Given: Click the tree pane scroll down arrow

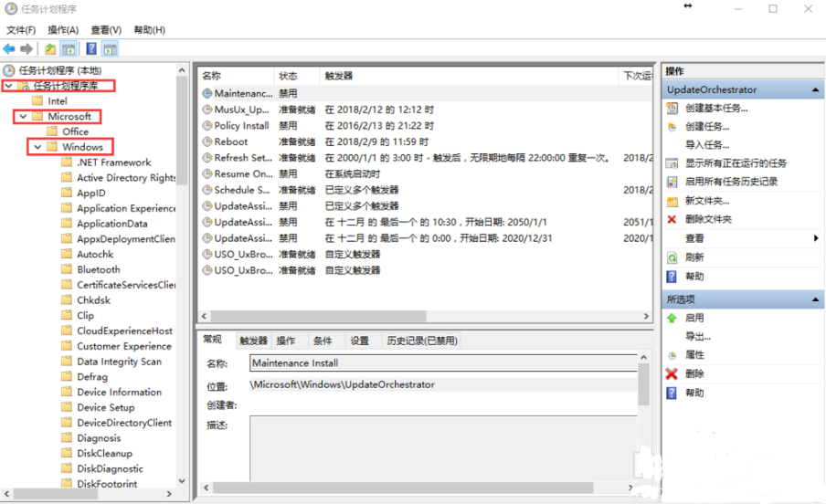Looking at the screenshot, I should [x=182, y=482].
